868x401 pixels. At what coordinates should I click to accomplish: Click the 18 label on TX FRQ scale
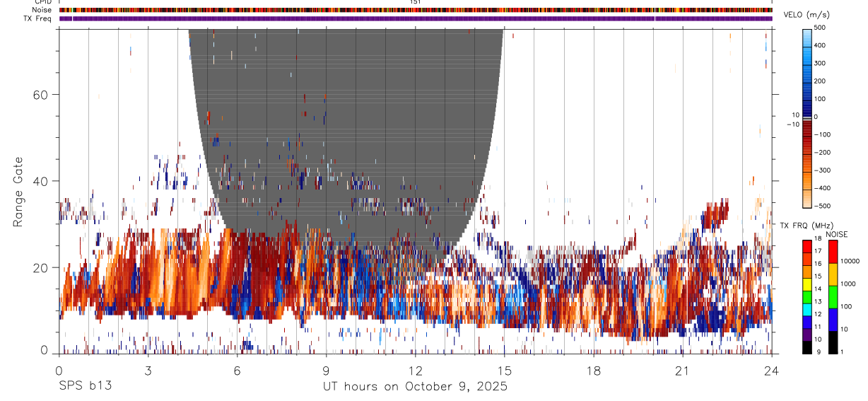pyautogui.click(x=818, y=240)
